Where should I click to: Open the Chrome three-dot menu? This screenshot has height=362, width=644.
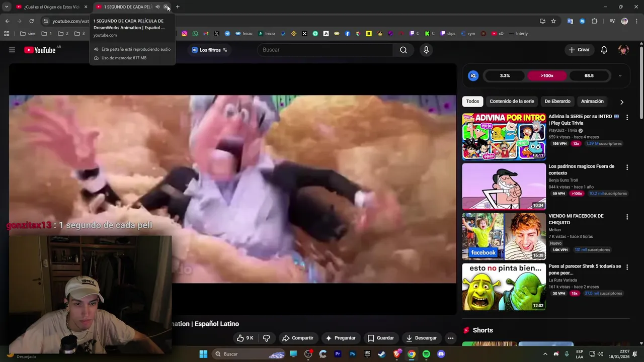tap(635, 21)
